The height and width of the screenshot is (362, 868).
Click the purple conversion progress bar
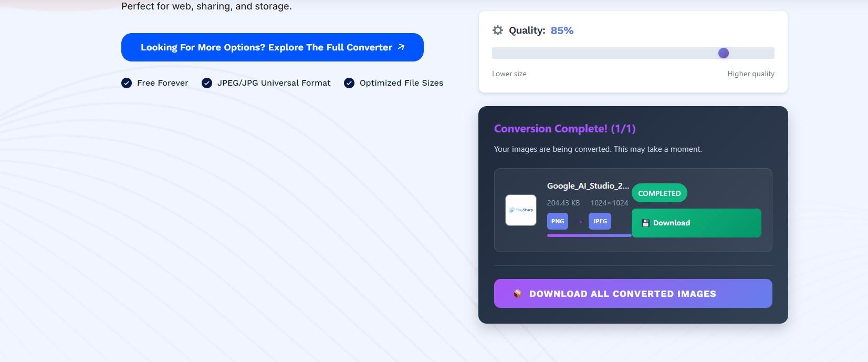(588, 235)
